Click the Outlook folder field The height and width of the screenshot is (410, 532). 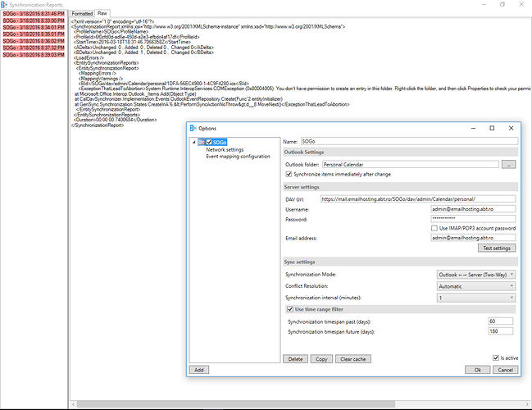(411, 165)
